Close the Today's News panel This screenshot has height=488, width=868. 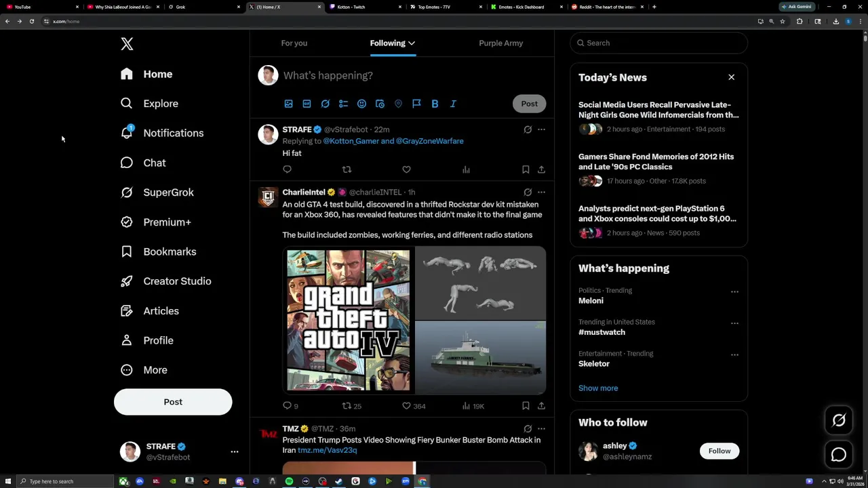(731, 77)
